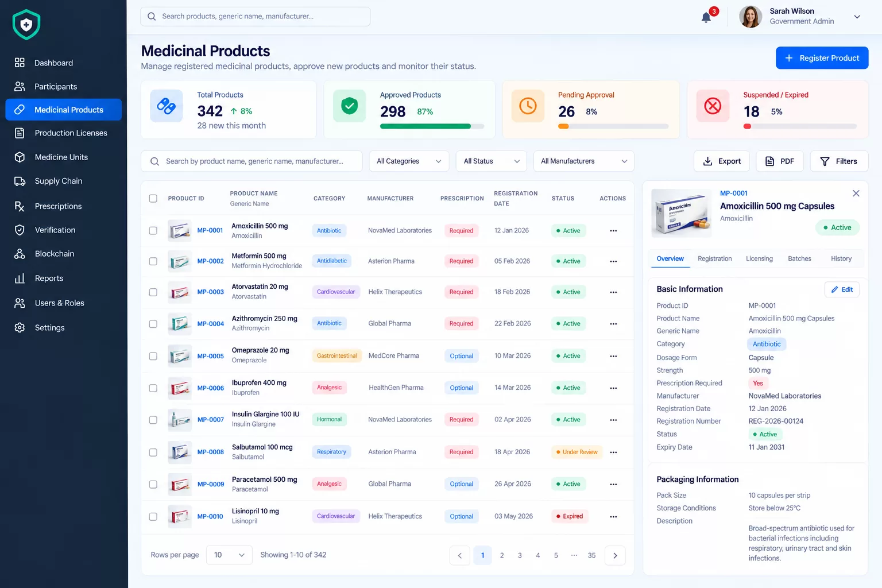Click the Participants people icon
882x588 pixels.
click(20, 86)
